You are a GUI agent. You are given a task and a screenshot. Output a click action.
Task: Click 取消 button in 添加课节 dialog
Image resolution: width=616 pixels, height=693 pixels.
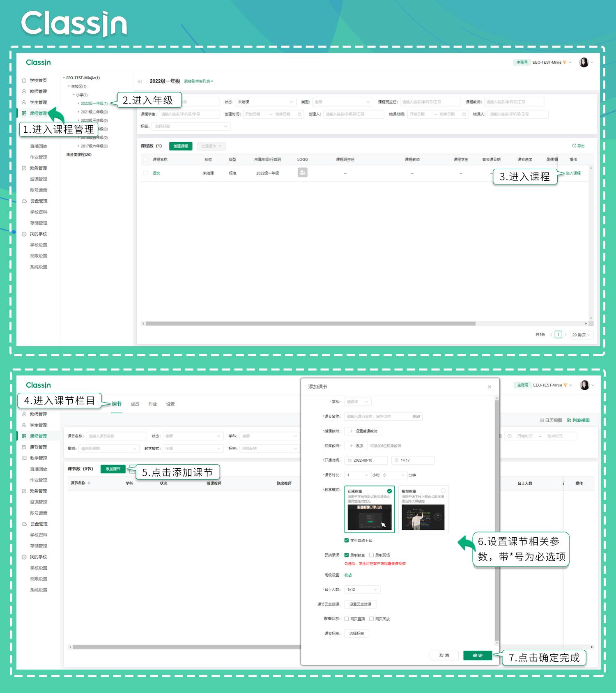444,655
